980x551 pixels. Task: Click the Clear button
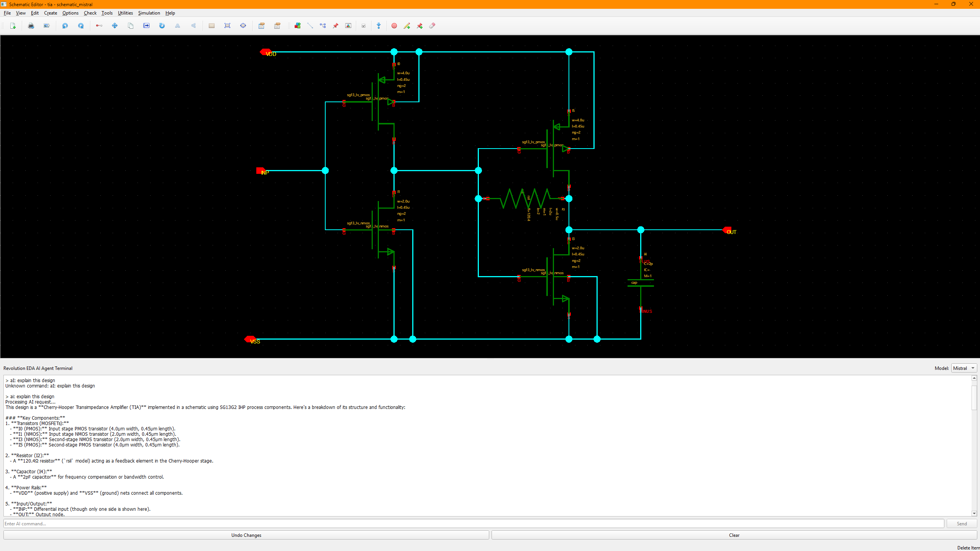point(734,535)
